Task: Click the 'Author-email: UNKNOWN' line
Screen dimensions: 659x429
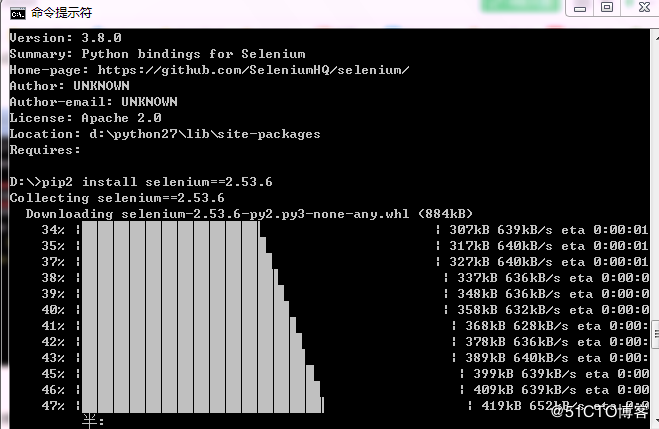Action: [x=94, y=102]
